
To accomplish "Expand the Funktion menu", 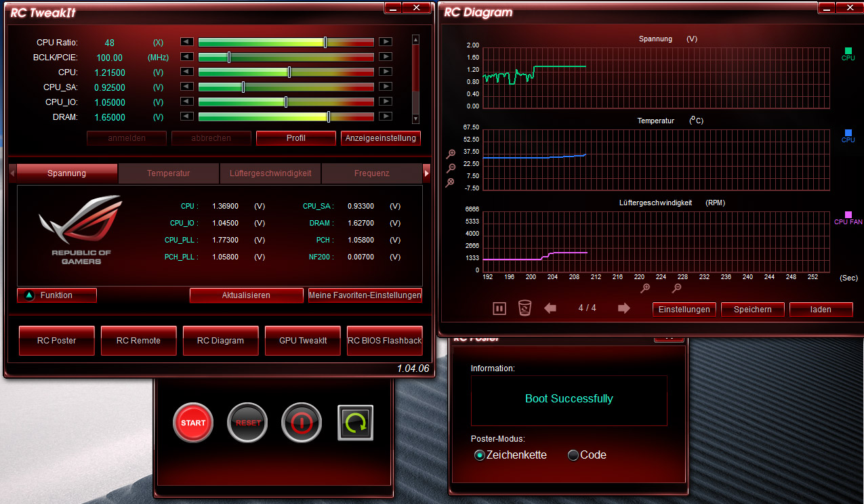I will [x=57, y=295].
